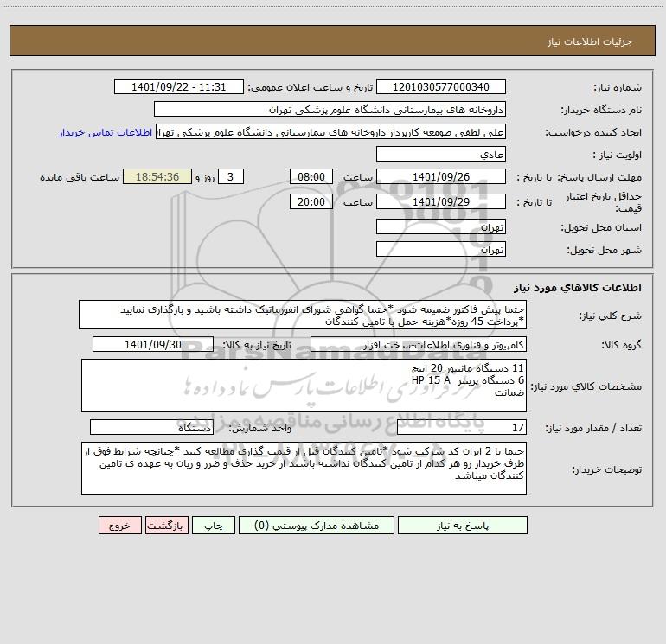Click the buyer organization name field
The height and width of the screenshot is (644, 666).
[330, 109]
